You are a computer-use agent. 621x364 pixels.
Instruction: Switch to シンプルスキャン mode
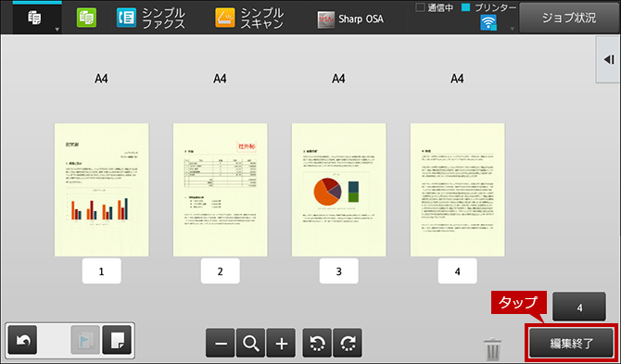(x=250, y=19)
